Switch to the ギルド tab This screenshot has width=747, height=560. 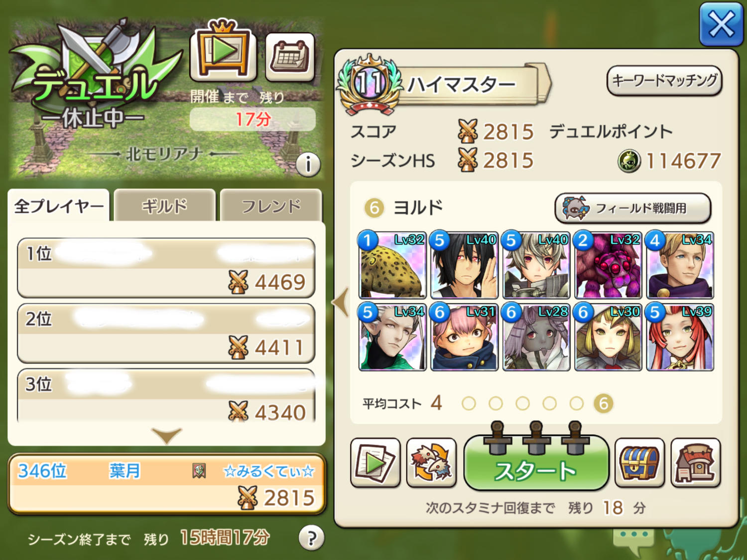[165, 205]
